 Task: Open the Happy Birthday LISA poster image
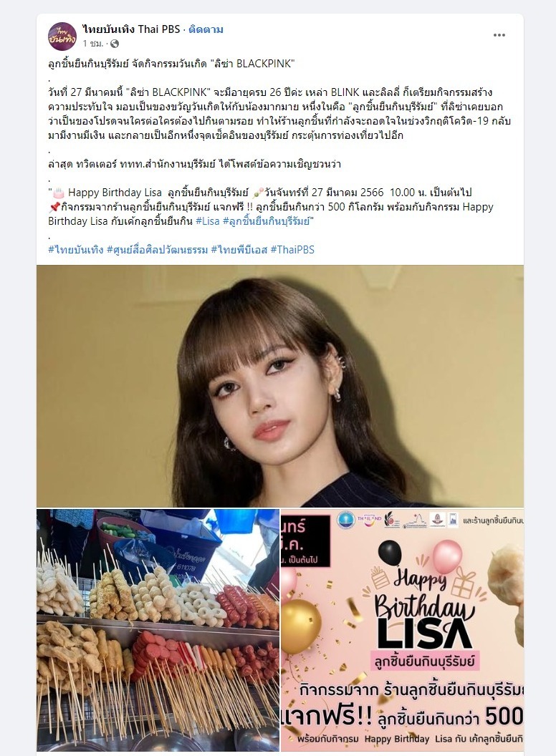403,630
